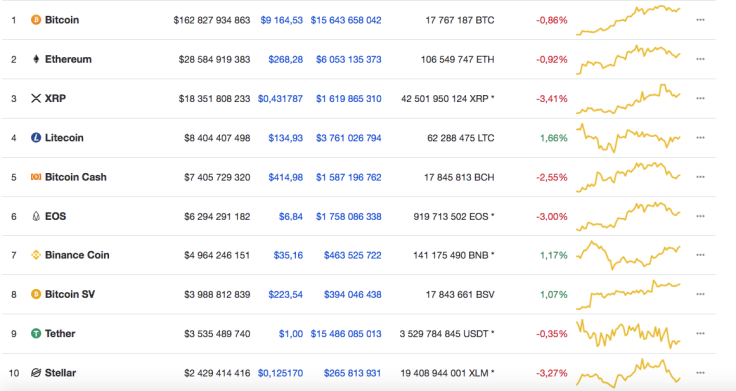Open the more options menu for Bitcoin
This screenshot has height=391, width=736.
coord(700,20)
